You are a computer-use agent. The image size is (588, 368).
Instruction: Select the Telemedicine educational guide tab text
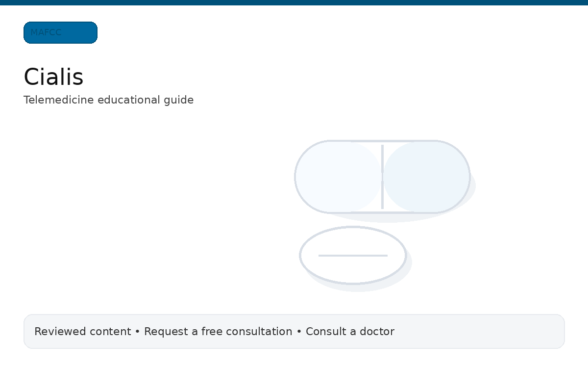pyautogui.click(x=109, y=100)
